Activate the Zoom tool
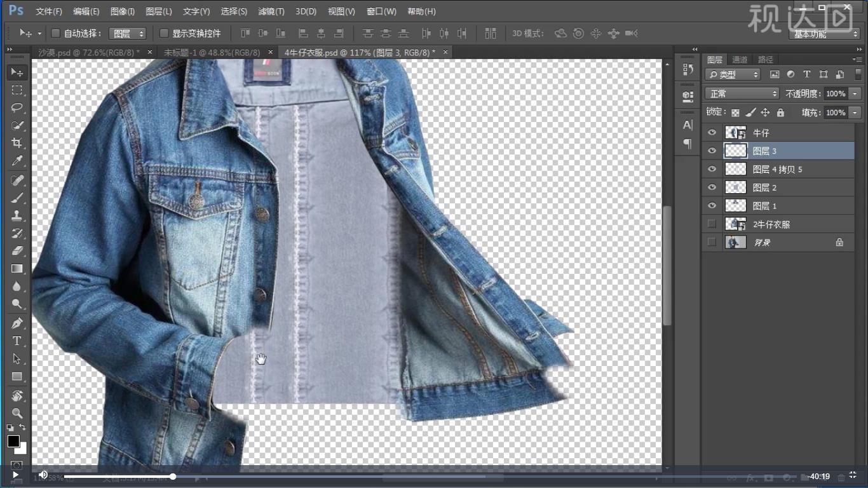 (17, 413)
